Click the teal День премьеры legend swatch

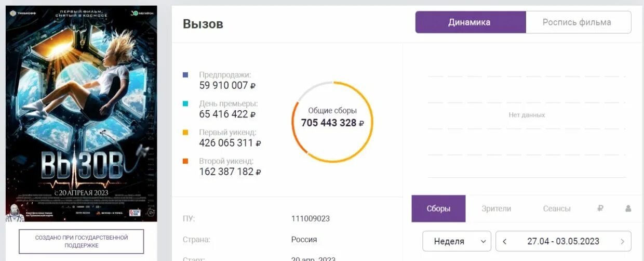point(185,103)
